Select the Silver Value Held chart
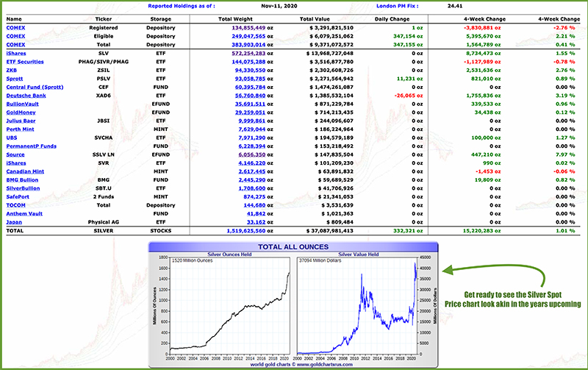The image size is (588, 370). pyautogui.click(x=358, y=305)
